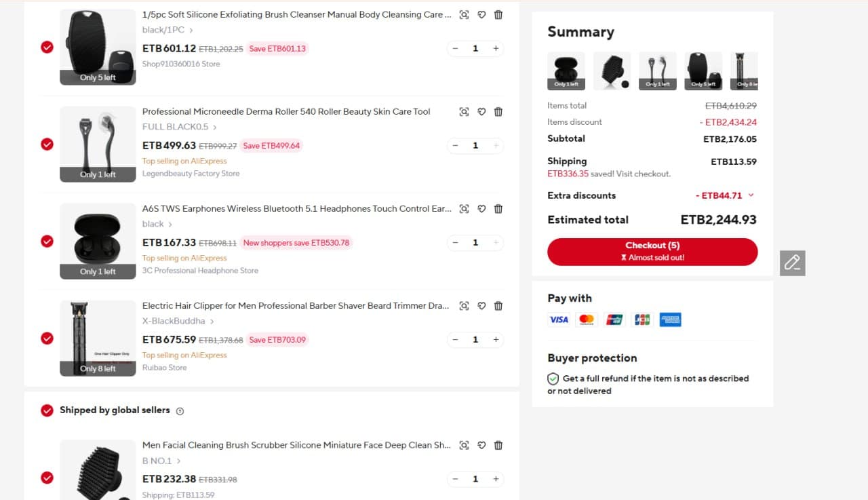Open FULL BLACK0.5 variant selector
Screen dimensions: 868x500
click(180, 127)
